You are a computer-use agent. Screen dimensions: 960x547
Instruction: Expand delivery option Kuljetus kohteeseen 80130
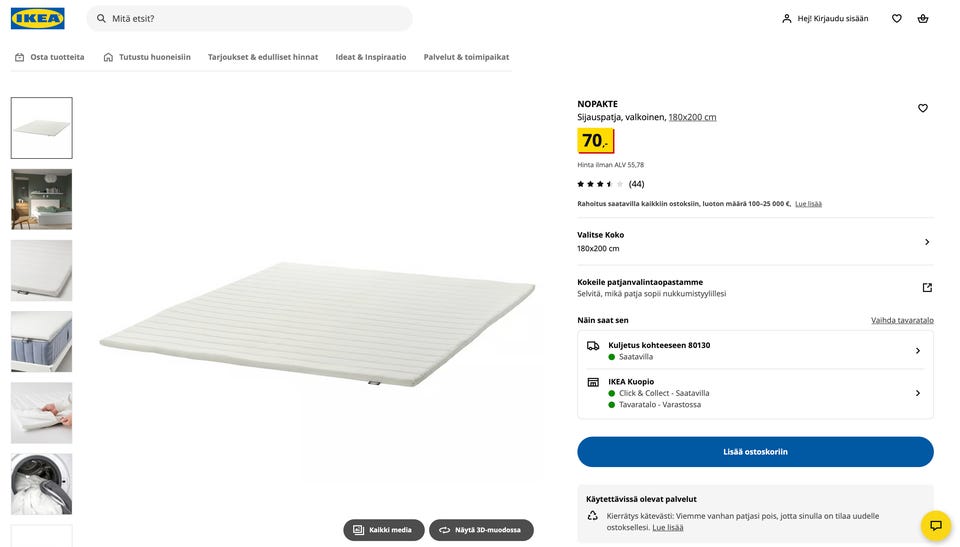917,351
